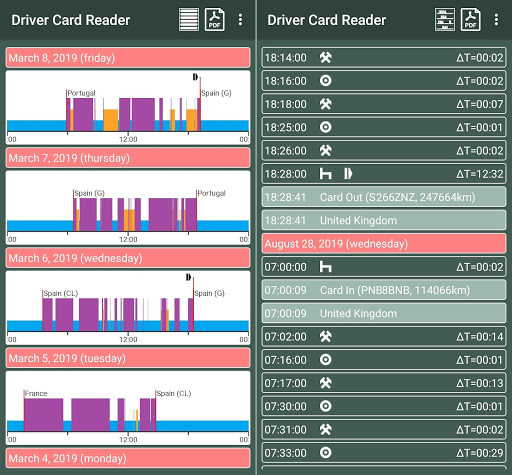This screenshot has width=512, height=475.
Task: Open Card In (PNB8BNB, 114066km) entry
Action: point(384,290)
